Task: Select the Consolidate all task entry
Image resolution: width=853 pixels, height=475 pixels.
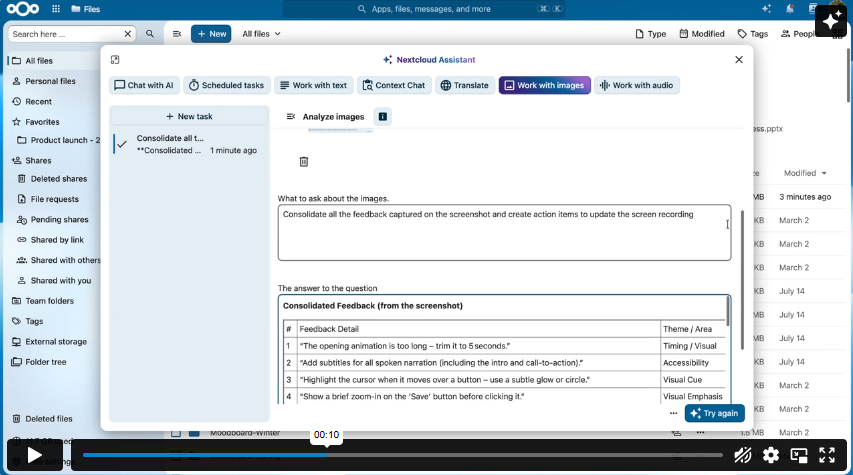Action: (x=189, y=144)
